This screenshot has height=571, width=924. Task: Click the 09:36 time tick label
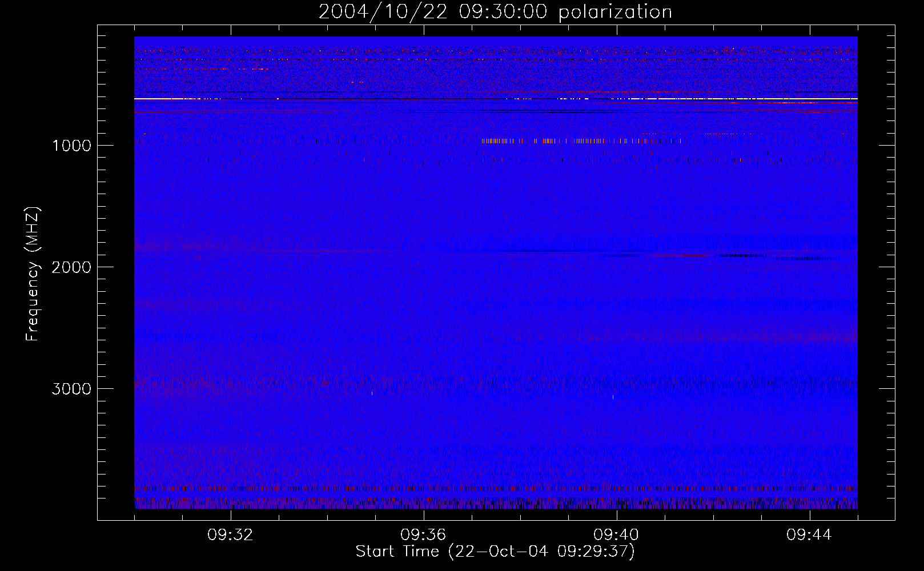[x=423, y=535]
